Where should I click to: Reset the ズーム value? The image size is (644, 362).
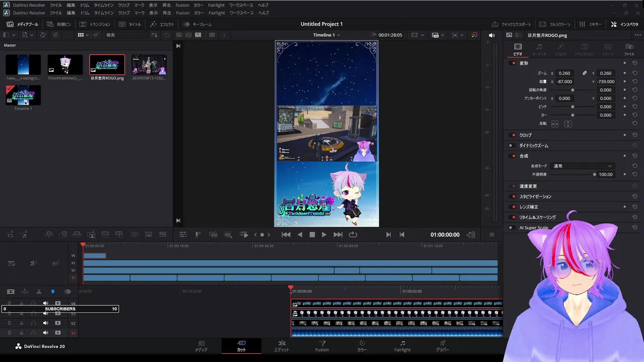pos(635,73)
